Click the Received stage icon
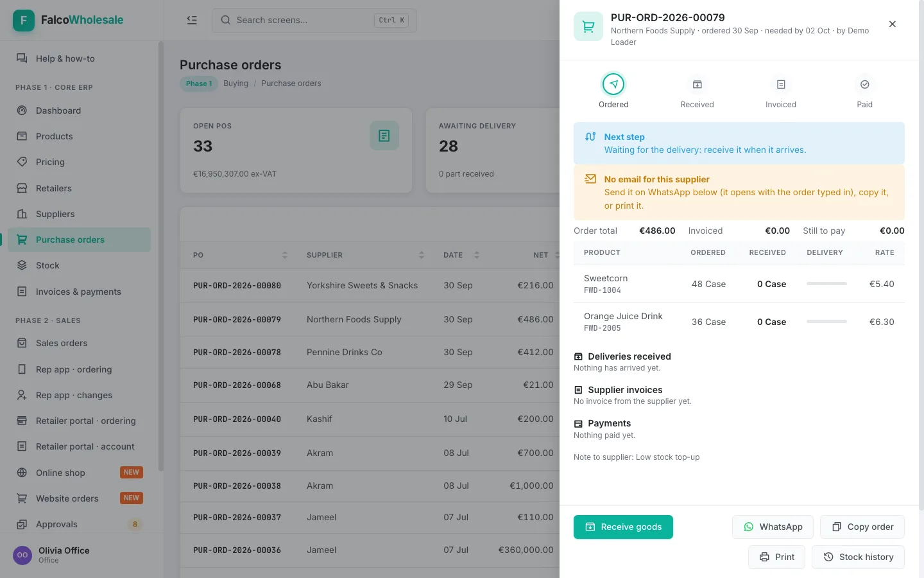The width and height of the screenshot is (924, 578). click(697, 84)
